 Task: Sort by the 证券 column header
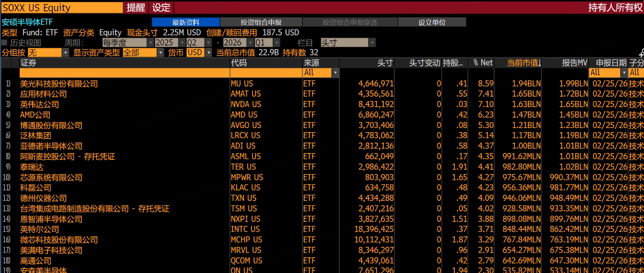click(x=125, y=63)
